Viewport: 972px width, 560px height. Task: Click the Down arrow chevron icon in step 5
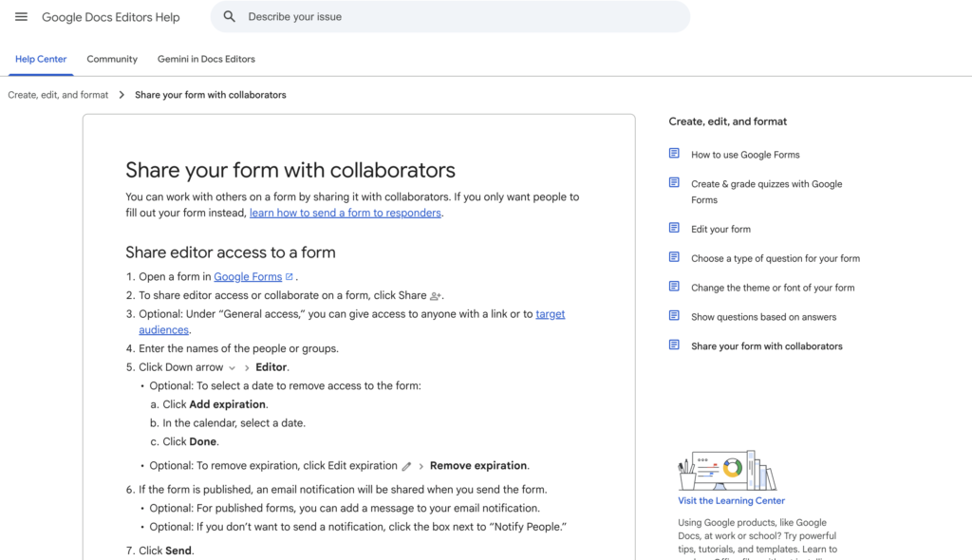click(x=232, y=367)
